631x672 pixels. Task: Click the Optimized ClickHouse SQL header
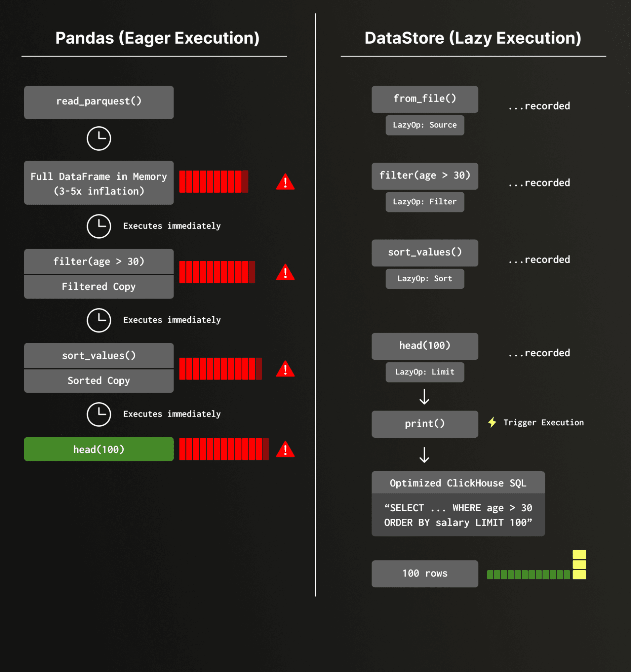pyautogui.click(x=458, y=483)
